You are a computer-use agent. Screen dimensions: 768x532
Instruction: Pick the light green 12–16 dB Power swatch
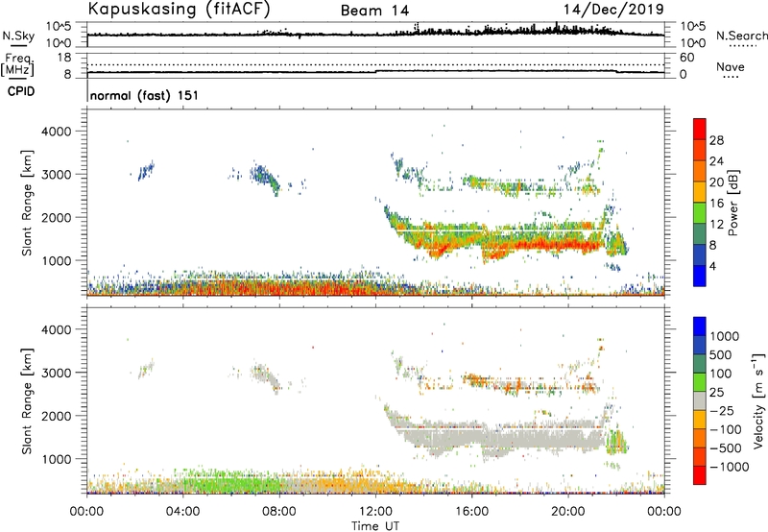coord(700,213)
